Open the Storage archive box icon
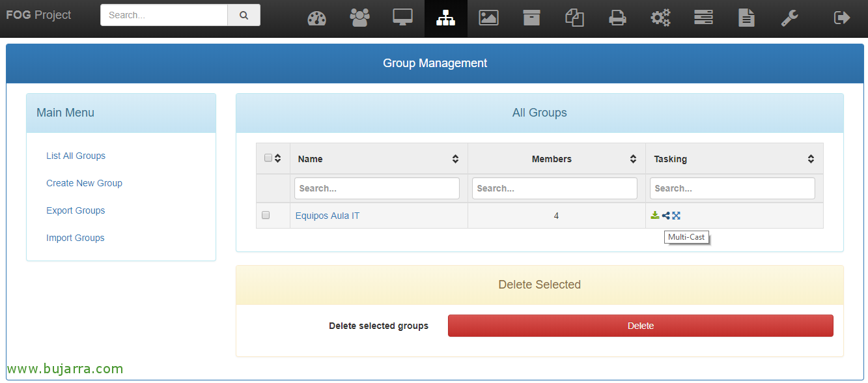Screen dimensions: 868x383 (x=531, y=18)
